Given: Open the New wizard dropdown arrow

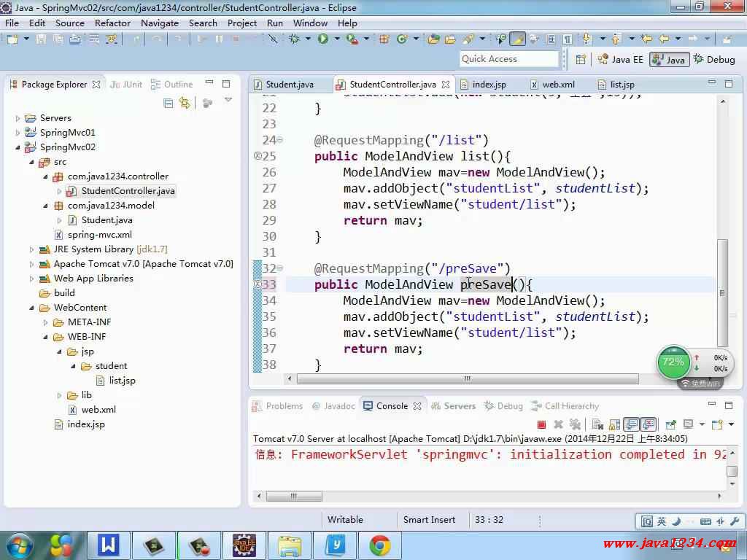Looking at the screenshot, I should (26, 39).
